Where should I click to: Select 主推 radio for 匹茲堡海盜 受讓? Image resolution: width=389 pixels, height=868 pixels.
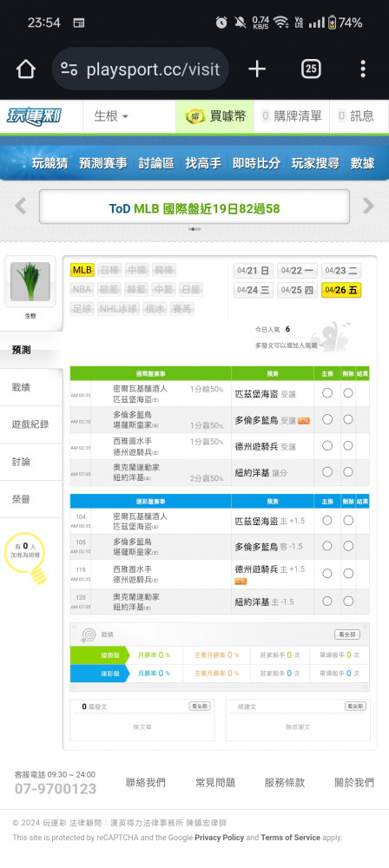(327, 392)
